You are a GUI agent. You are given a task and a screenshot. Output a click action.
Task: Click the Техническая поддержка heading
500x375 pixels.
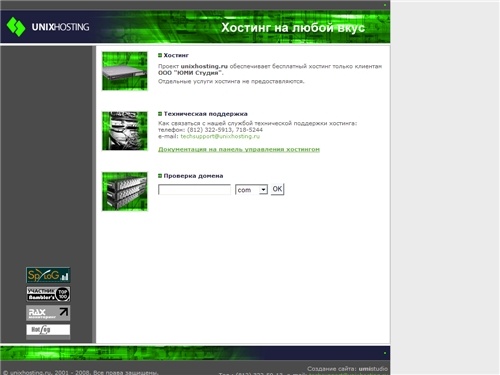tap(206, 114)
